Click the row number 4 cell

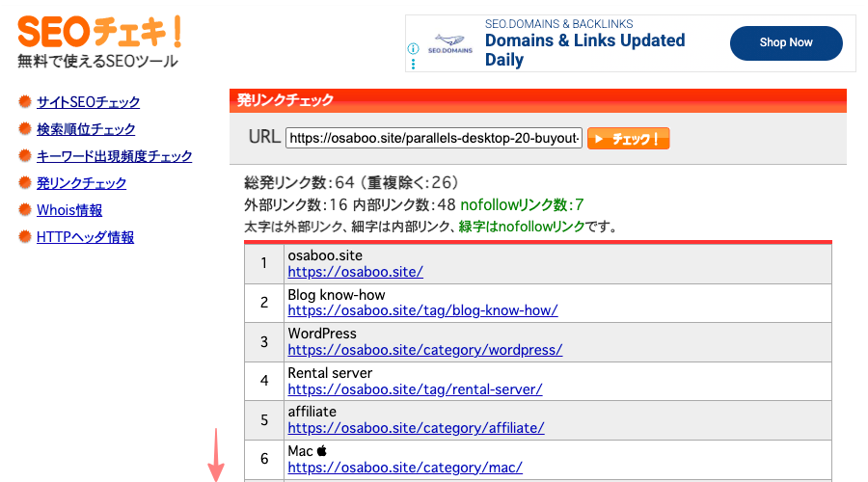tap(264, 381)
